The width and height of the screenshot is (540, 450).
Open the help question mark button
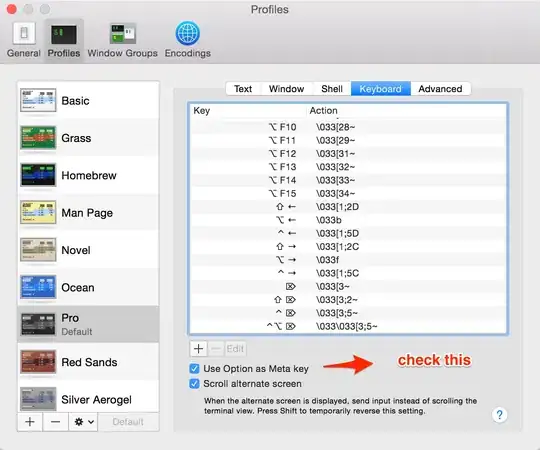[499, 415]
